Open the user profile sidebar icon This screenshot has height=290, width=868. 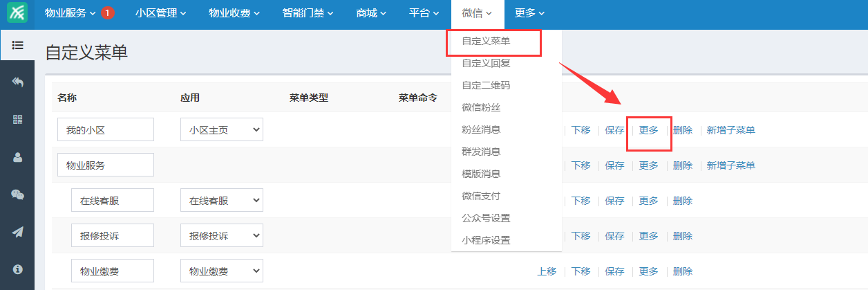click(x=18, y=157)
